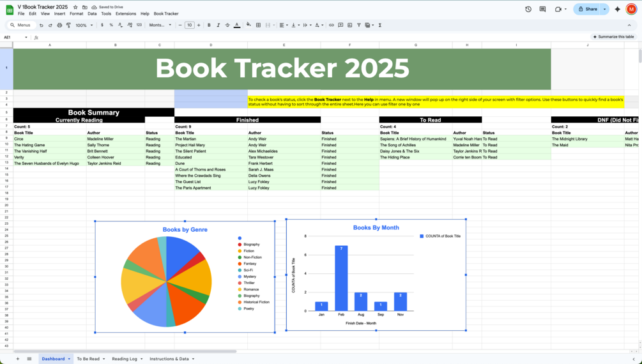Start a Meet video call

pos(558,9)
